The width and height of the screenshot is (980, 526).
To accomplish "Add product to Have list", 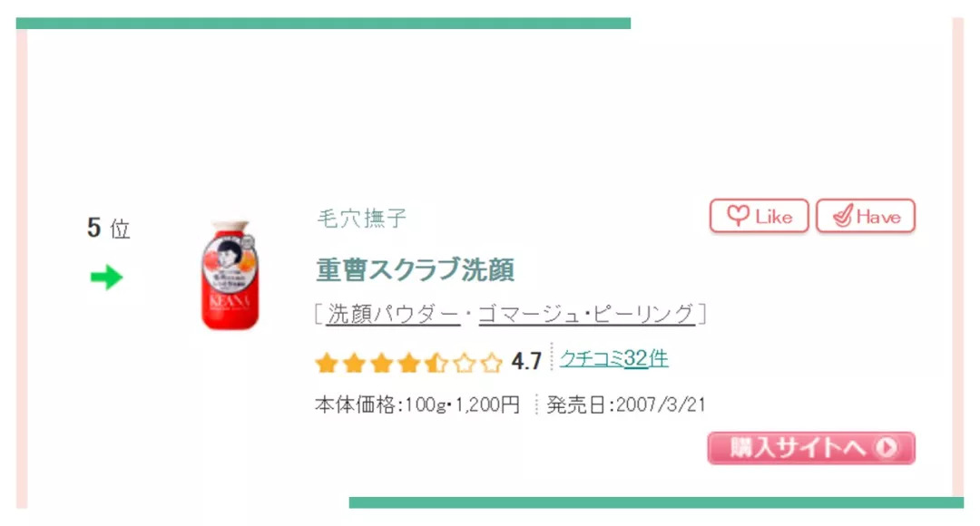I will pos(866,216).
